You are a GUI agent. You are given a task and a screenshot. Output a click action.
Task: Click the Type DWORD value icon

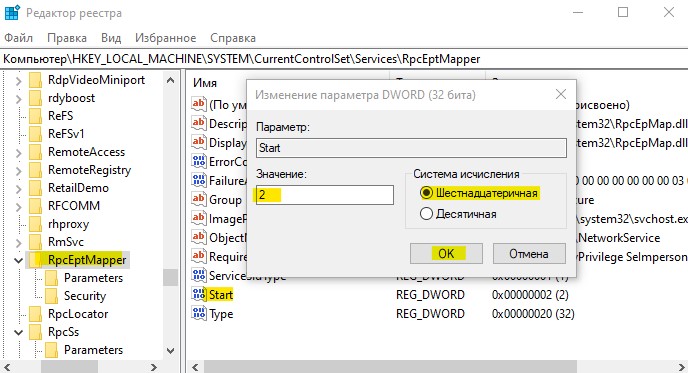pos(199,313)
